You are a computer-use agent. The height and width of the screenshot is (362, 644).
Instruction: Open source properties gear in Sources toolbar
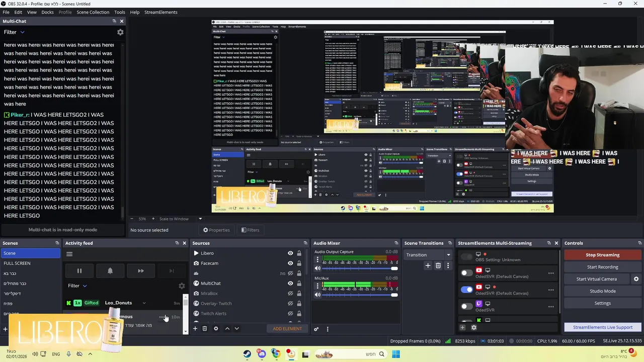(216, 329)
